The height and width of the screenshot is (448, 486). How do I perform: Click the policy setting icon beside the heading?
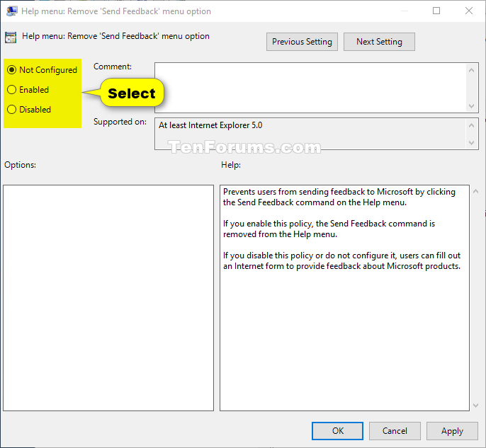11,38
